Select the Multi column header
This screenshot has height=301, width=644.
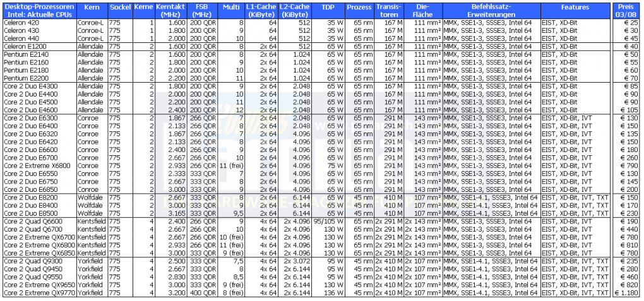click(231, 11)
